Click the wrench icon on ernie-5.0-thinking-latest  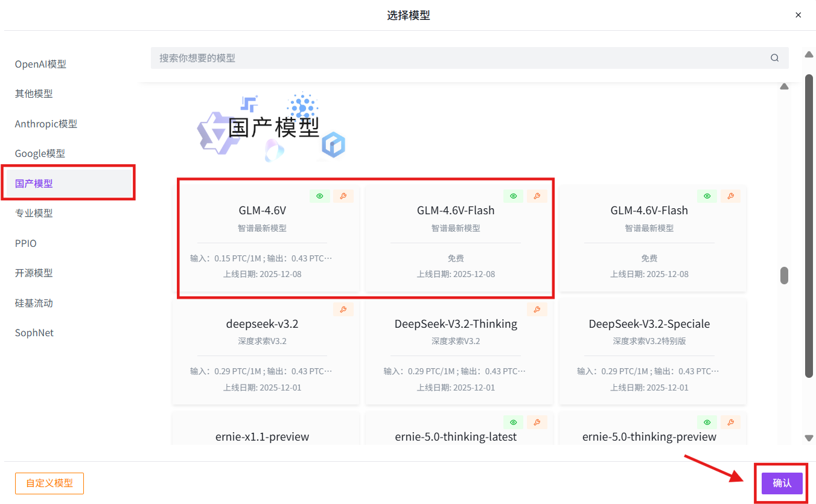537,422
